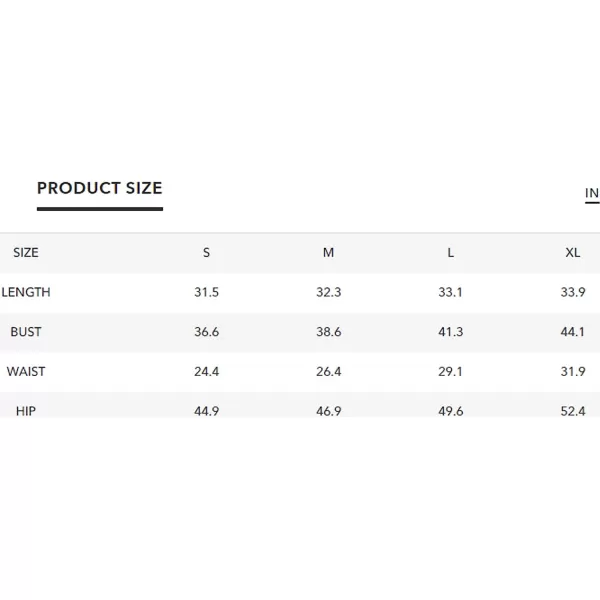Click the WAIST row label
This screenshot has width=600, height=600.
tap(26, 372)
